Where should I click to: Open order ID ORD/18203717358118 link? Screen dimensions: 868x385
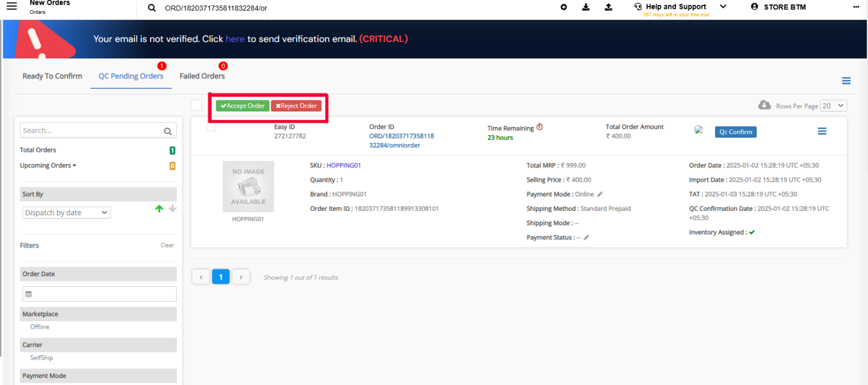[x=402, y=141]
